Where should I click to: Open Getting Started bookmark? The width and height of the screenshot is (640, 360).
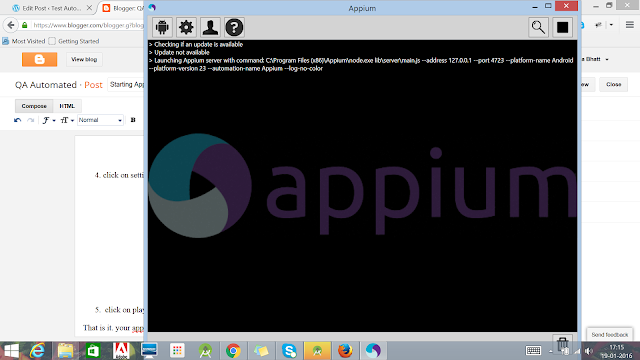tap(74, 41)
